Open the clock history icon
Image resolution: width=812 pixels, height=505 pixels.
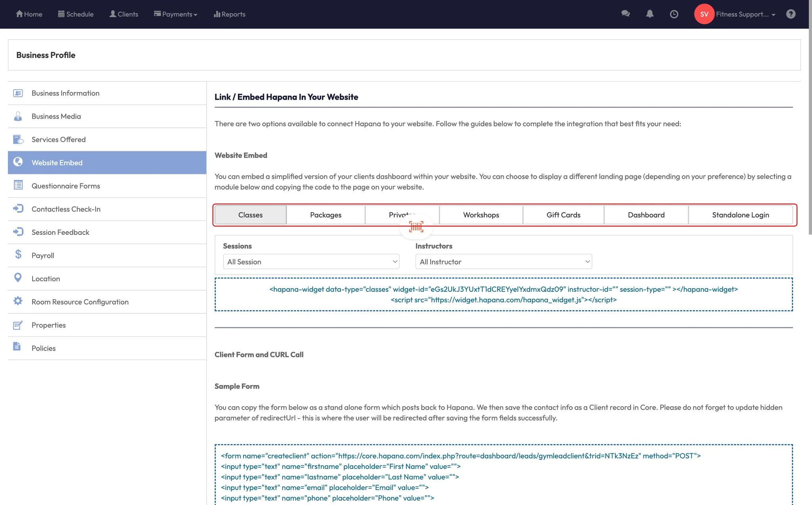[x=674, y=14]
